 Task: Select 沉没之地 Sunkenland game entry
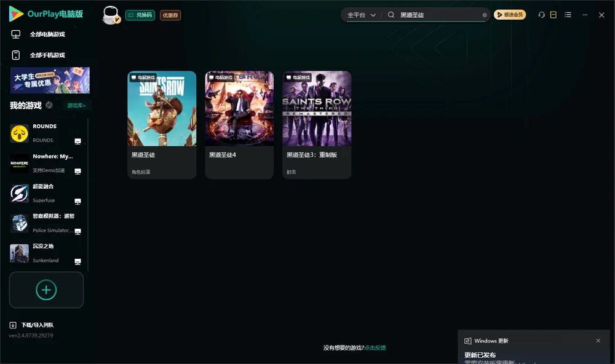coord(46,253)
